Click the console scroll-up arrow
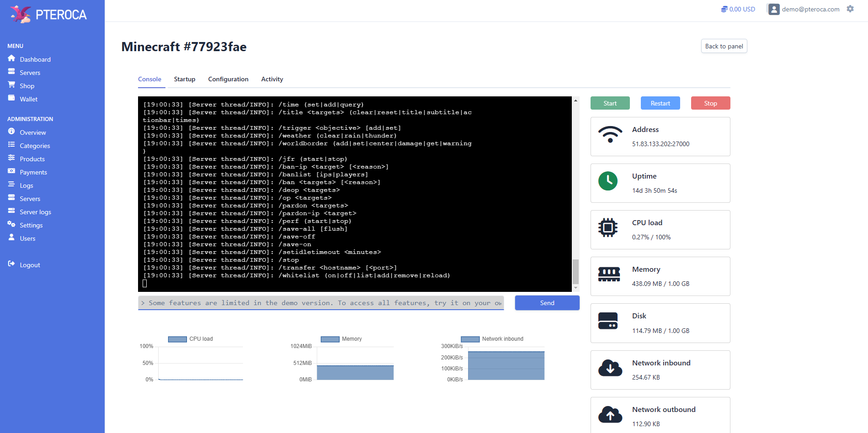This screenshot has height=433, width=868. coord(575,100)
